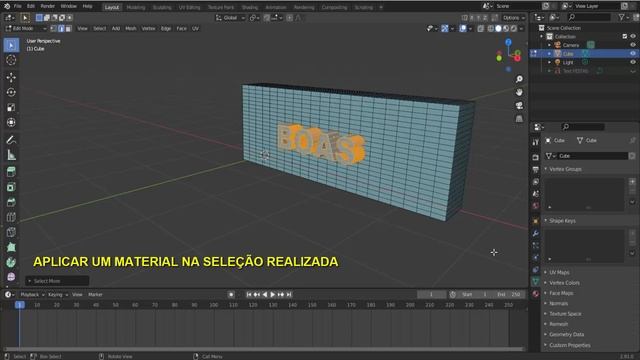Open the Options dropdown in viewport header
The image size is (640, 360).
pyautogui.click(x=513, y=18)
